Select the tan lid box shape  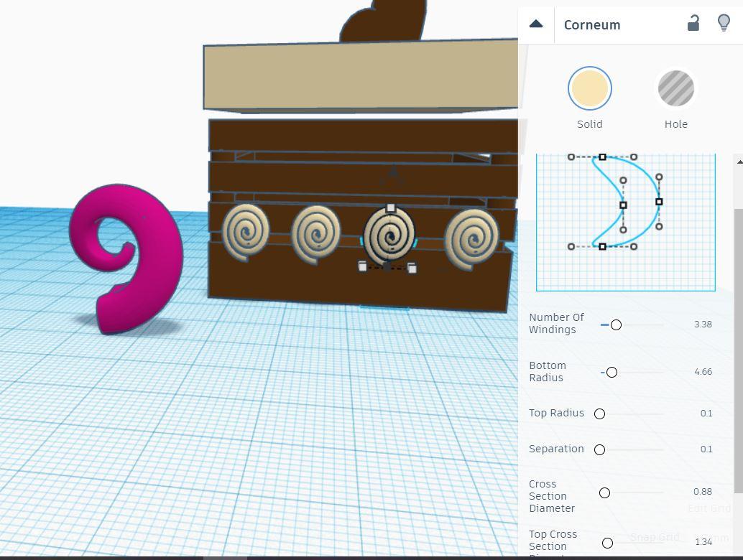click(x=360, y=75)
